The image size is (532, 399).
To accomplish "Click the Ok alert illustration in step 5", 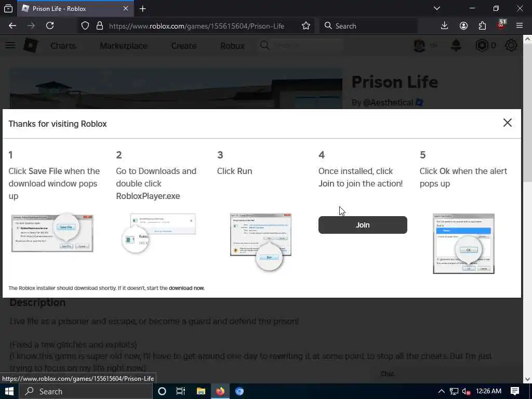I will point(463,244).
